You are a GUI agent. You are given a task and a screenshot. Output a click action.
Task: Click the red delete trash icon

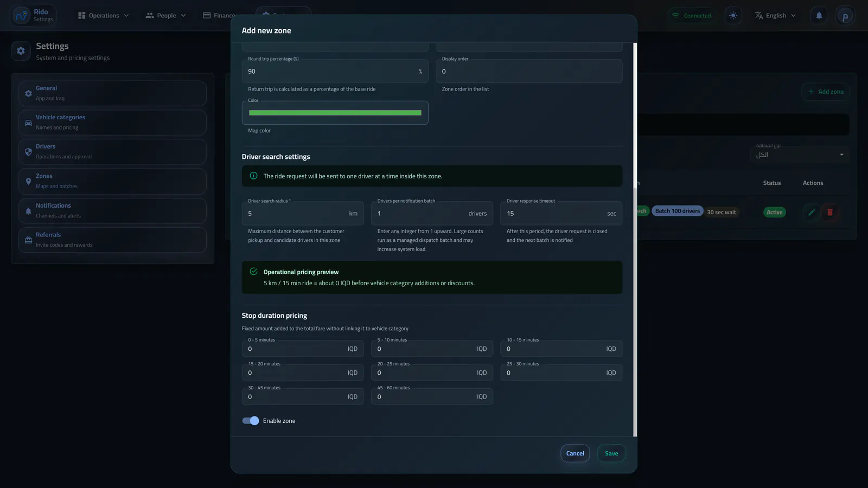[830, 212]
